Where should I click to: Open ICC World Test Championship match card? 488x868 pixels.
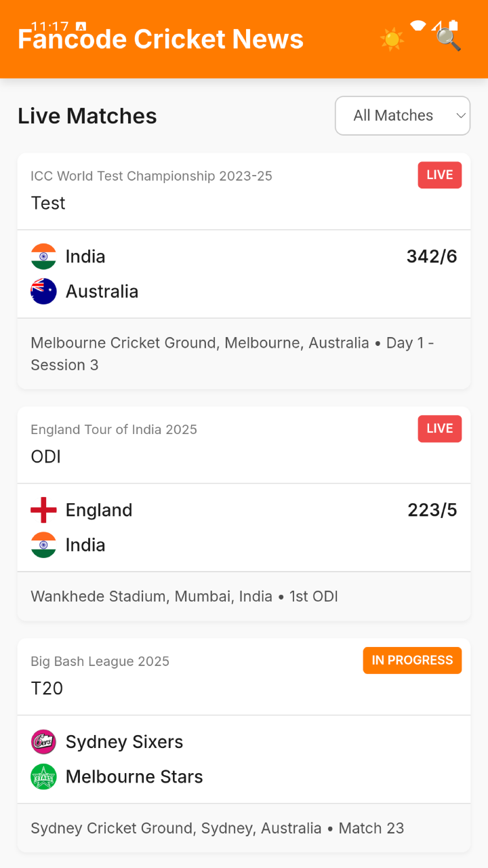click(x=244, y=271)
